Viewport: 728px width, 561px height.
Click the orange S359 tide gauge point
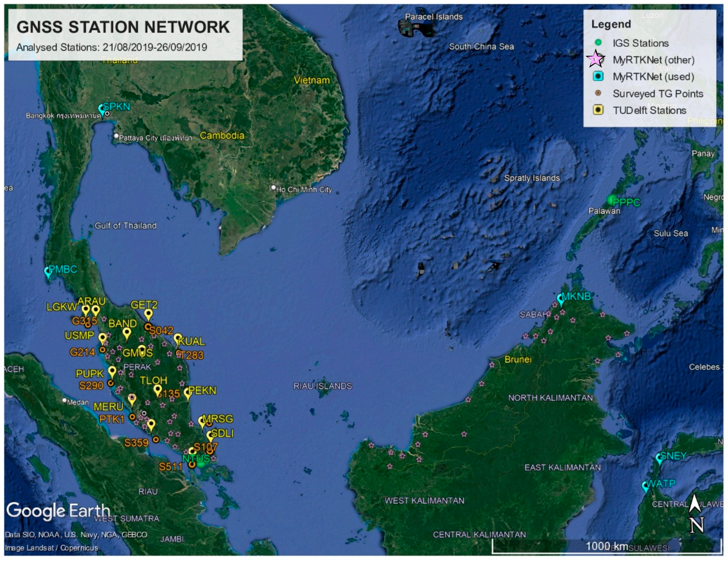(156, 440)
